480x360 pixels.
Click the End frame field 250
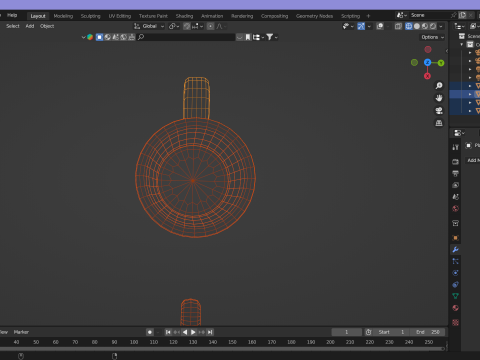tap(428, 332)
